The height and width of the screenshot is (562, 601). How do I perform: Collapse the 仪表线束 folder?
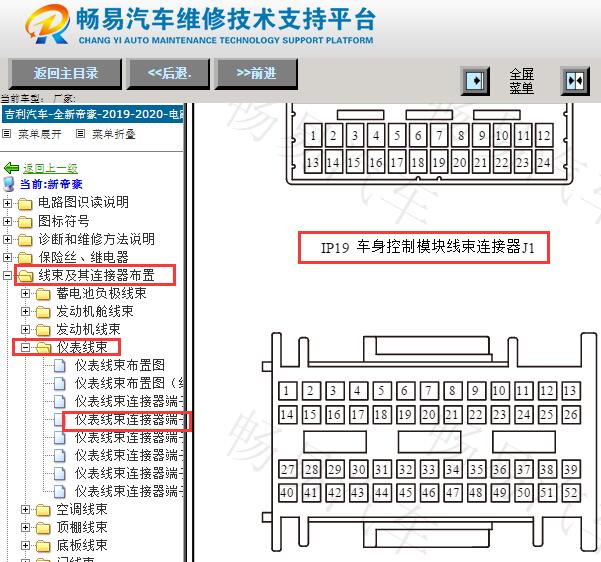click(x=25, y=347)
